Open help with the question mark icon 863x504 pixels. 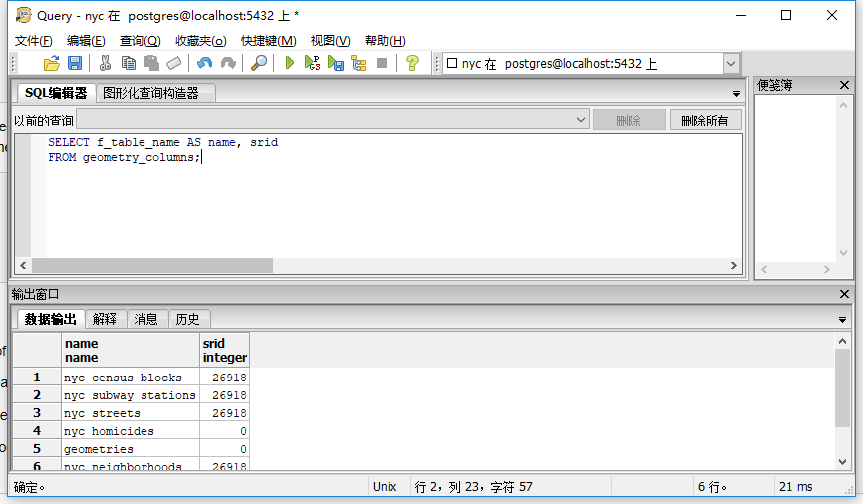[412, 64]
